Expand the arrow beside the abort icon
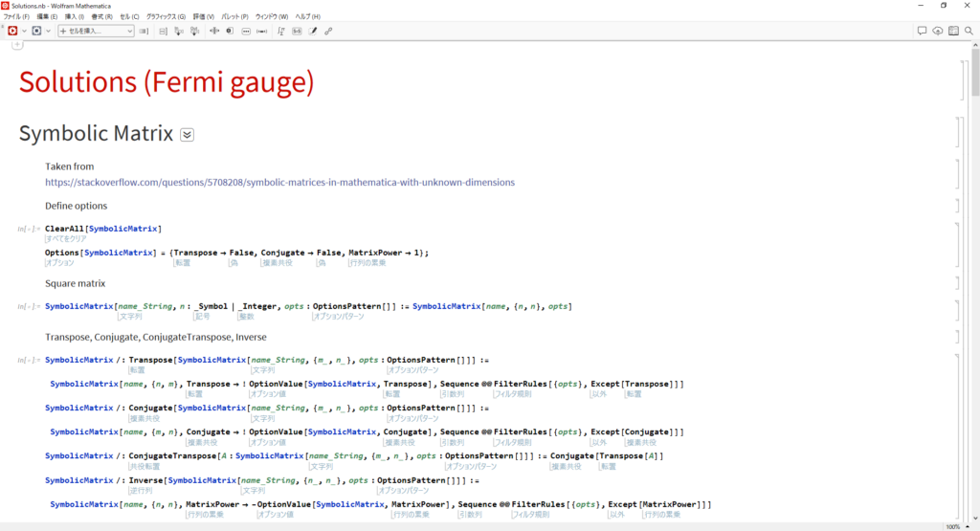 tap(48, 31)
